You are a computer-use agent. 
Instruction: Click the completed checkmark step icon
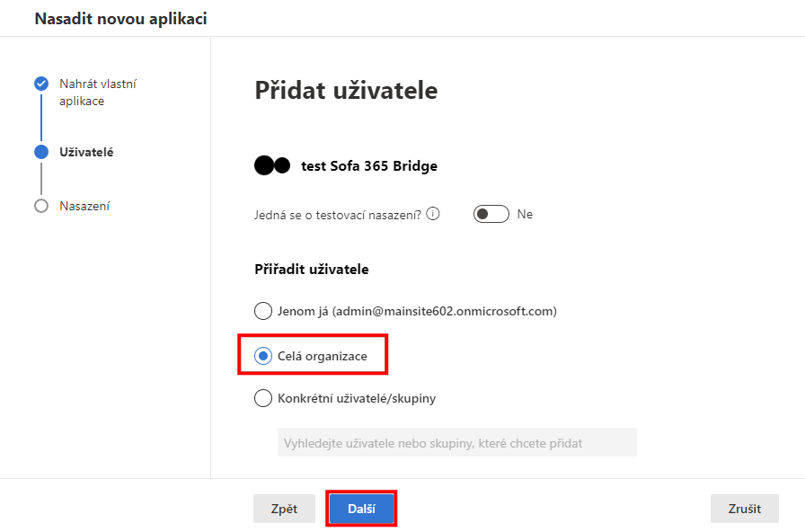41,84
